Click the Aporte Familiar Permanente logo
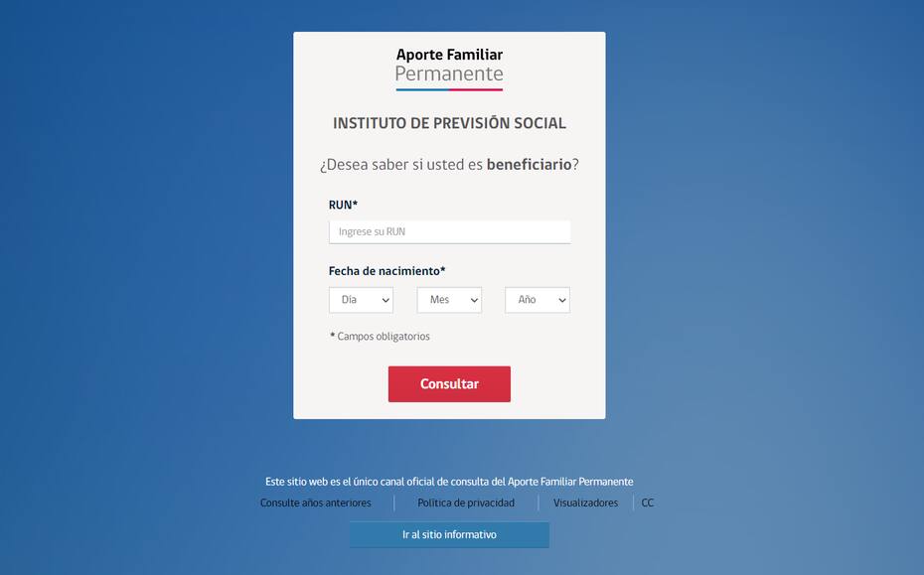Screen dimensions: 924x575 (449, 69)
